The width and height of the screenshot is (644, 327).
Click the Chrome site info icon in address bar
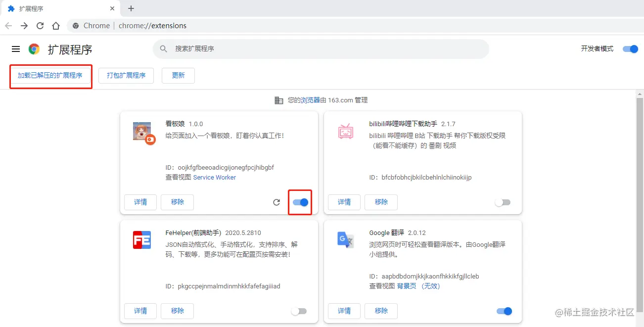76,26
